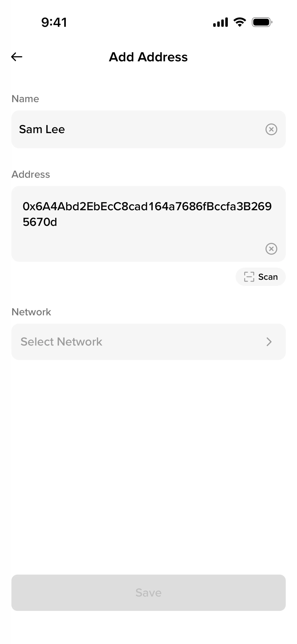Tap the battery status icon
Screen dimensions: 297x644
(x=262, y=22)
